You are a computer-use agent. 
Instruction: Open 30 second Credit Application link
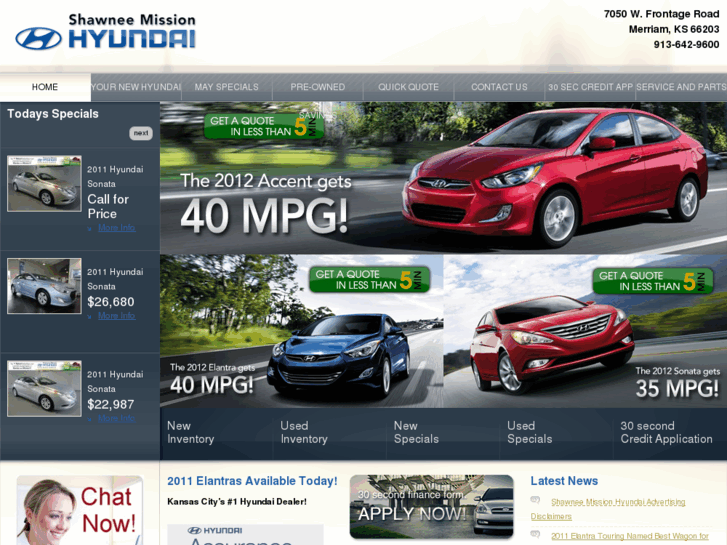tap(666, 432)
